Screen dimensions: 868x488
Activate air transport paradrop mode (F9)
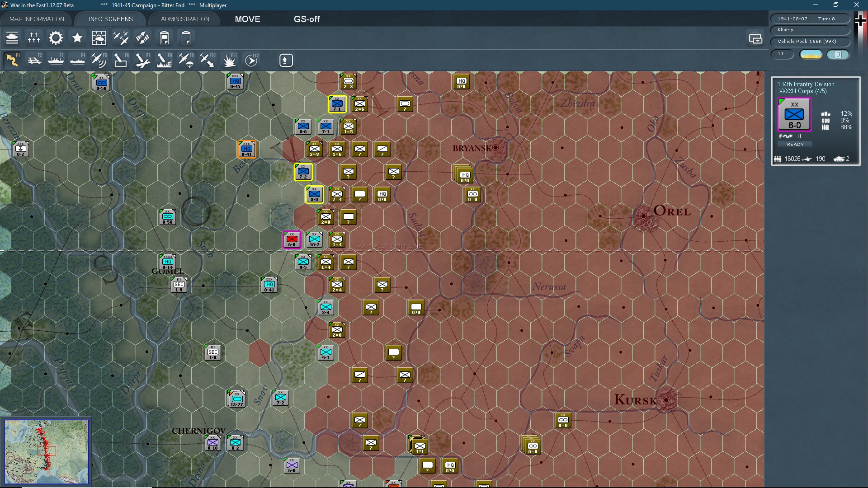(x=186, y=60)
